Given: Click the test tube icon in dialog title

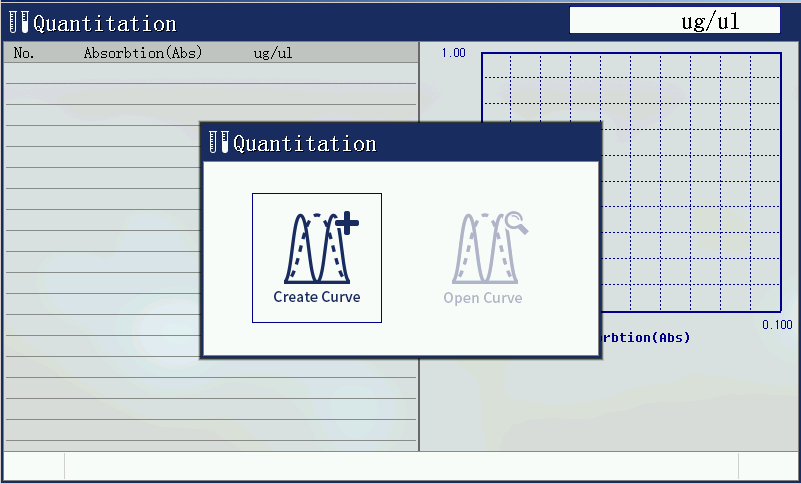Looking at the screenshot, I should (219, 143).
